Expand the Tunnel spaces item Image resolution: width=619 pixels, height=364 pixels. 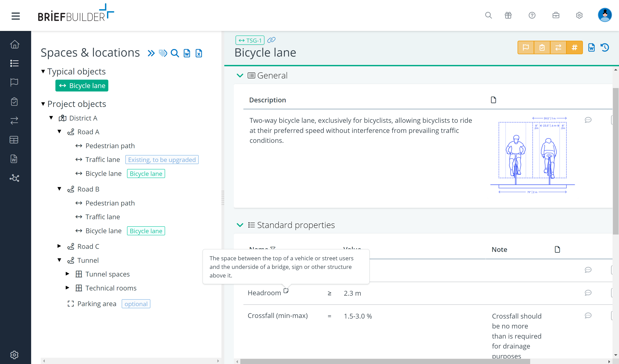68,274
